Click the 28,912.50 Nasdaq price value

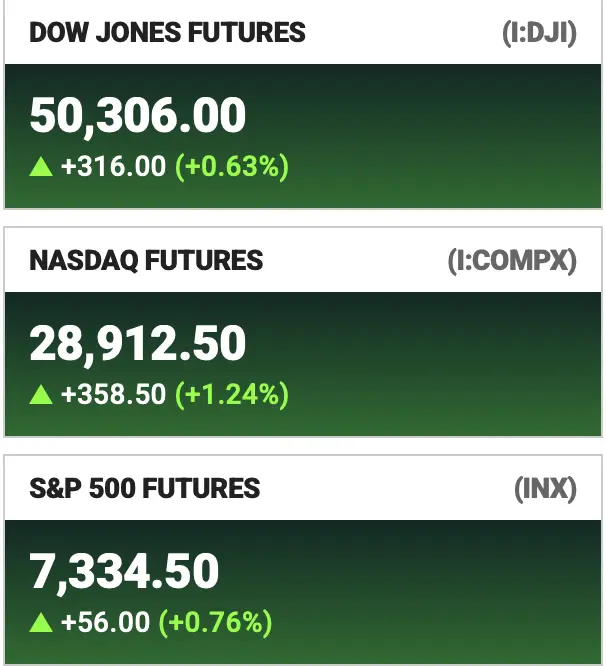tap(138, 344)
